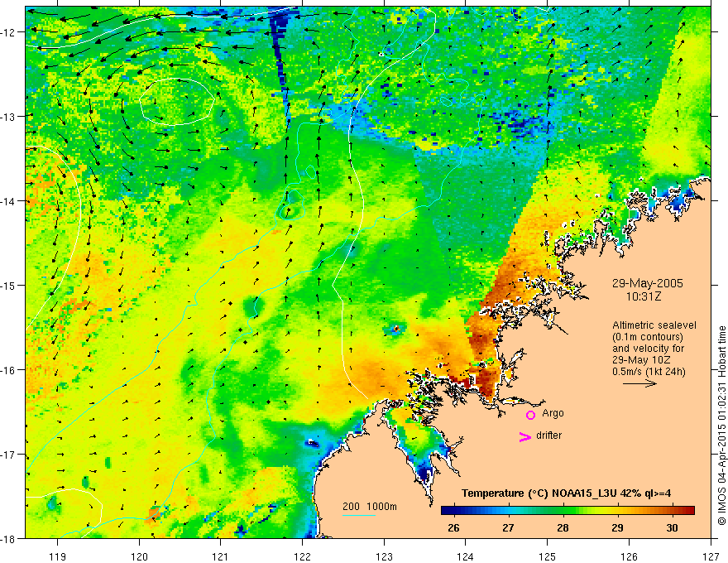Click the '0.5m/s (1kt 24h)' text

point(649,372)
